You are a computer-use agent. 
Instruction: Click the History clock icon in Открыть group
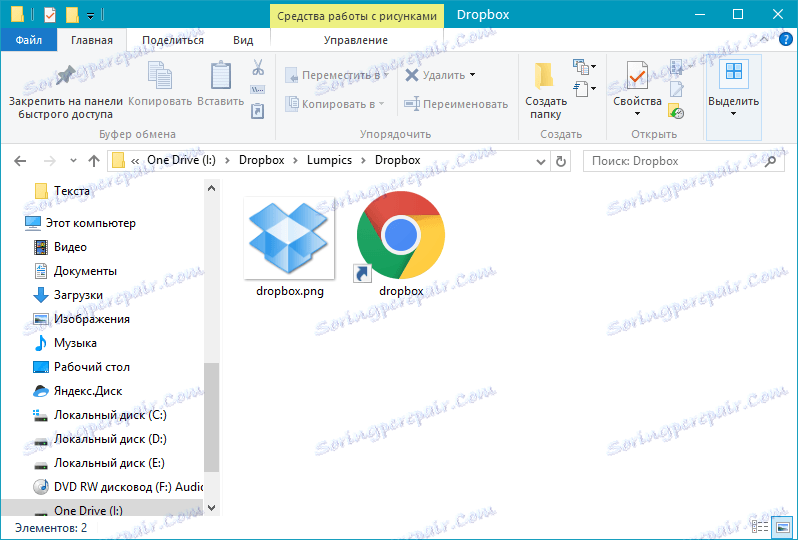(x=676, y=111)
